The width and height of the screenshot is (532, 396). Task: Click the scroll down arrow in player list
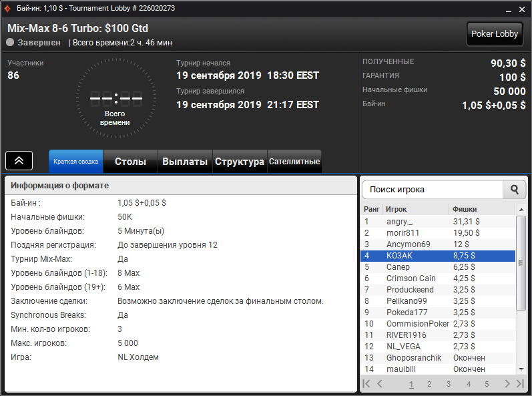pos(521,369)
